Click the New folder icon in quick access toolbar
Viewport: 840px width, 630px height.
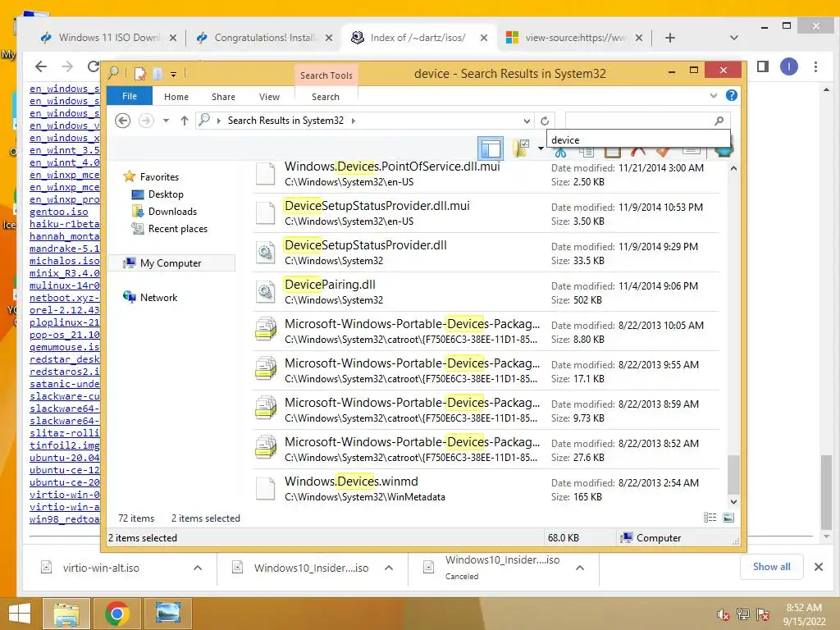click(x=157, y=73)
